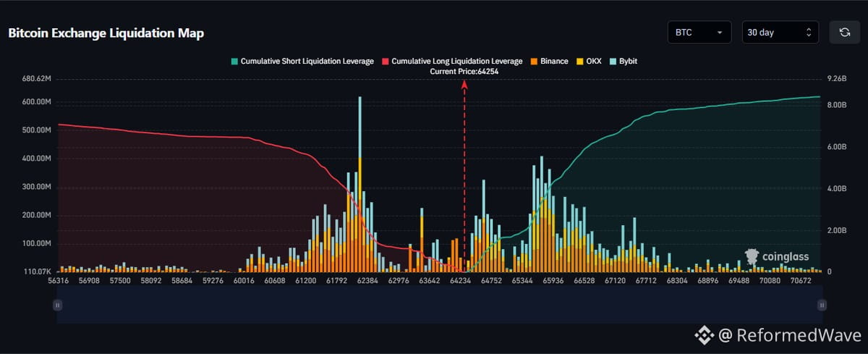
Task: Click the 9.26B right axis label
Action: [x=836, y=78]
